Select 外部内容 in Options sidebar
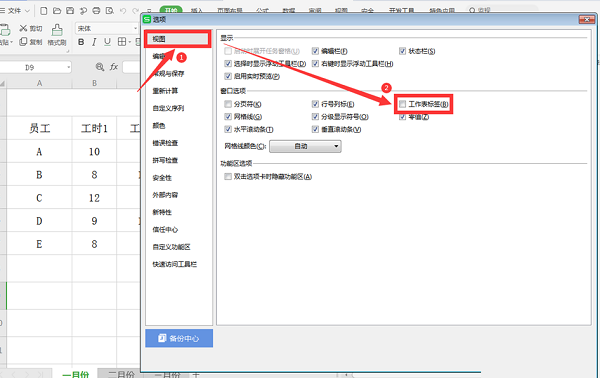 (165, 195)
